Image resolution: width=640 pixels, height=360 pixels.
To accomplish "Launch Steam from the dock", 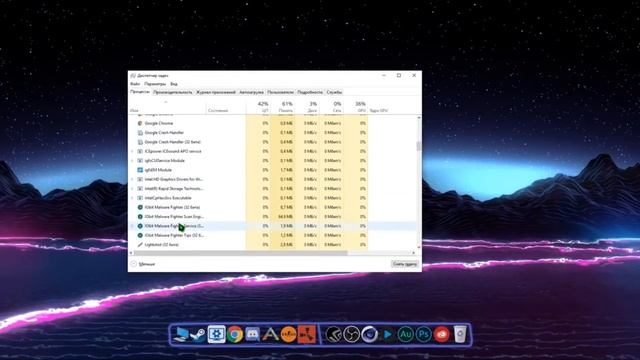I will [x=198, y=335].
